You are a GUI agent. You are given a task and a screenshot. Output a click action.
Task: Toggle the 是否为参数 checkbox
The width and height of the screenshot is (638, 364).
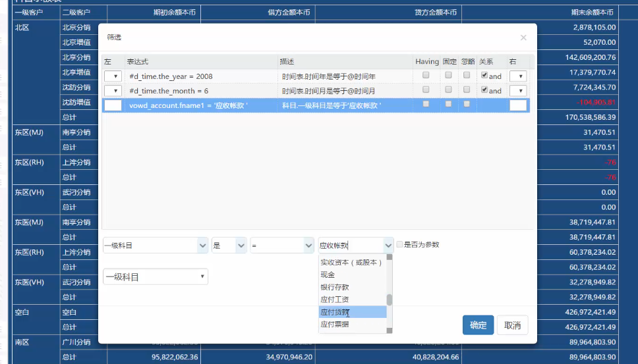(399, 245)
